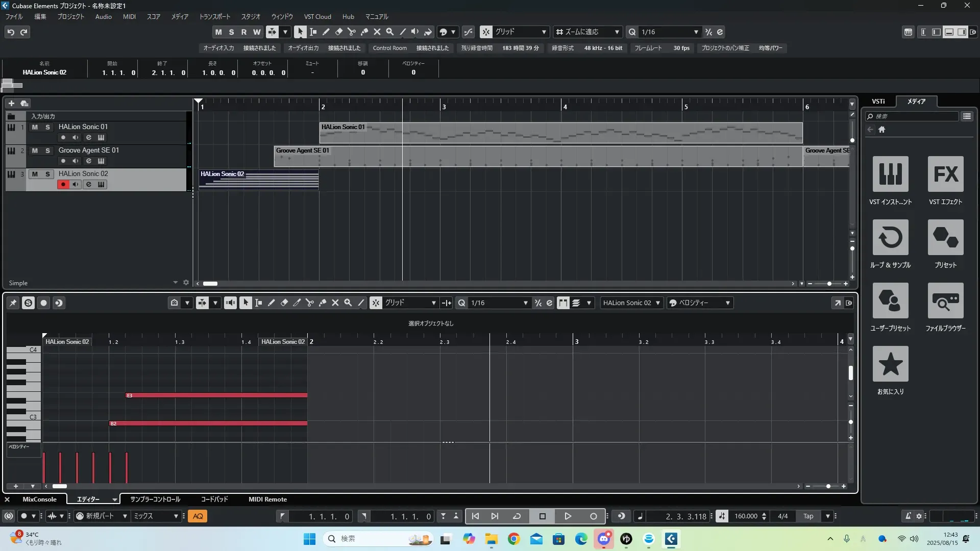Select the Erase tool in top toolbar

tap(338, 32)
